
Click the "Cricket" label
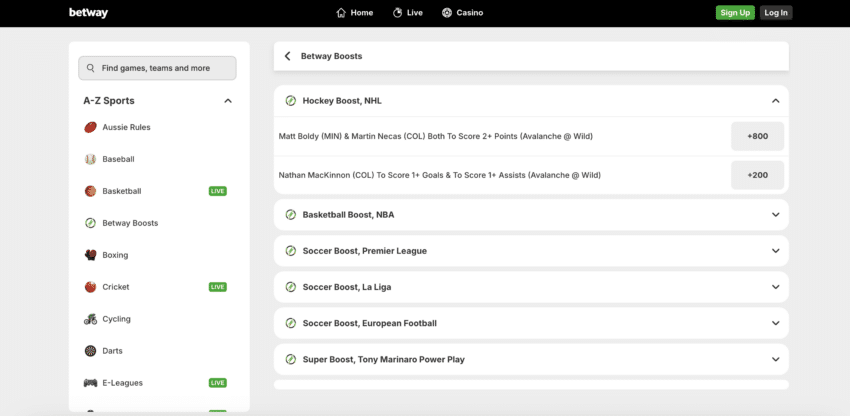tap(116, 287)
